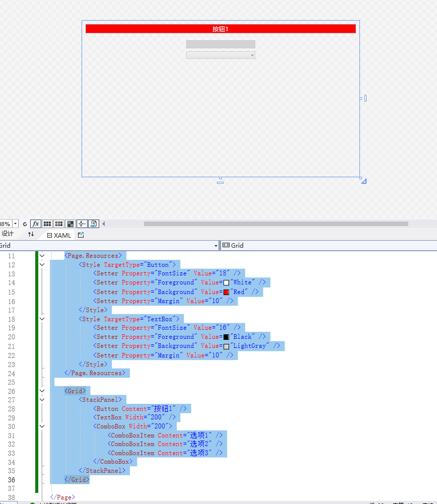Click the "Background" text on line 15
The image size is (437, 504).
[176, 292]
